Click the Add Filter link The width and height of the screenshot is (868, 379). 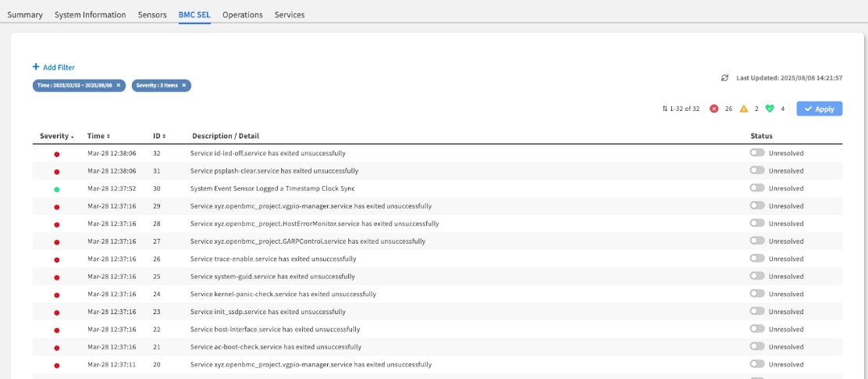tap(54, 67)
